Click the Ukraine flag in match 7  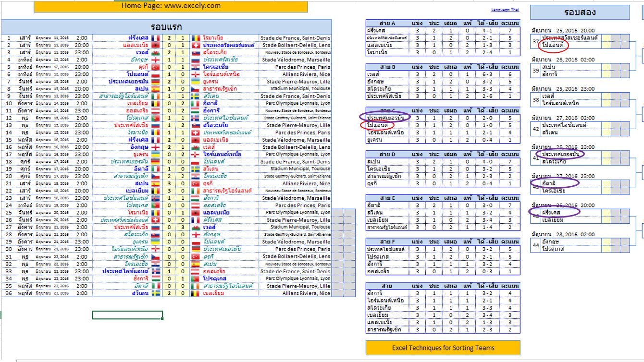pyautogui.click(x=196, y=82)
